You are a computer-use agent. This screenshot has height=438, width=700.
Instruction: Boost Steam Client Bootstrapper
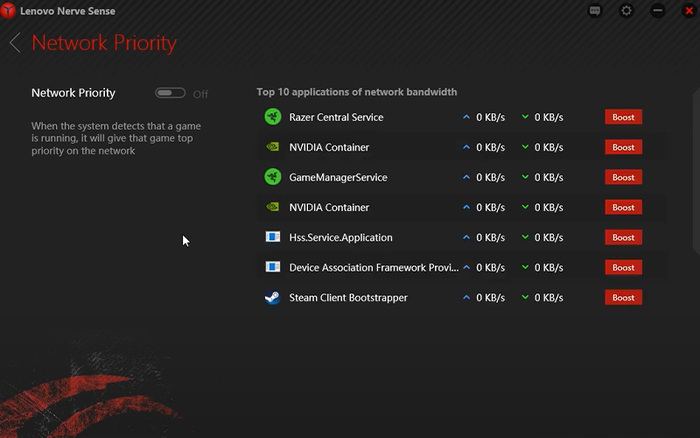623,297
